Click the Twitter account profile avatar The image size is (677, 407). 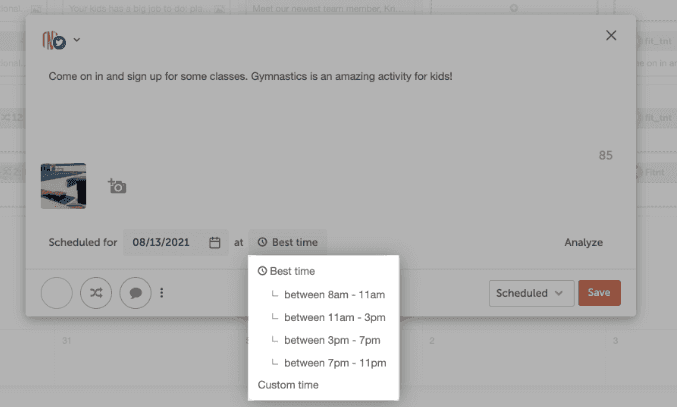click(54, 40)
